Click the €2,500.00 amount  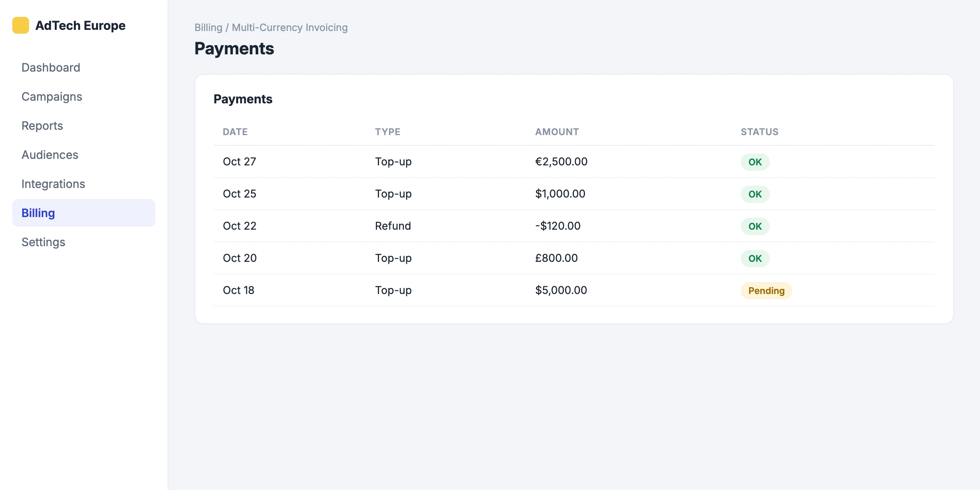(x=561, y=162)
